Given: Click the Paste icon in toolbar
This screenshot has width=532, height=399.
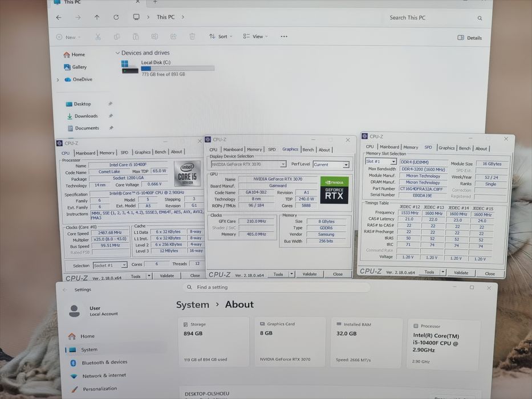Looking at the screenshot, I should tap(136, 36).
